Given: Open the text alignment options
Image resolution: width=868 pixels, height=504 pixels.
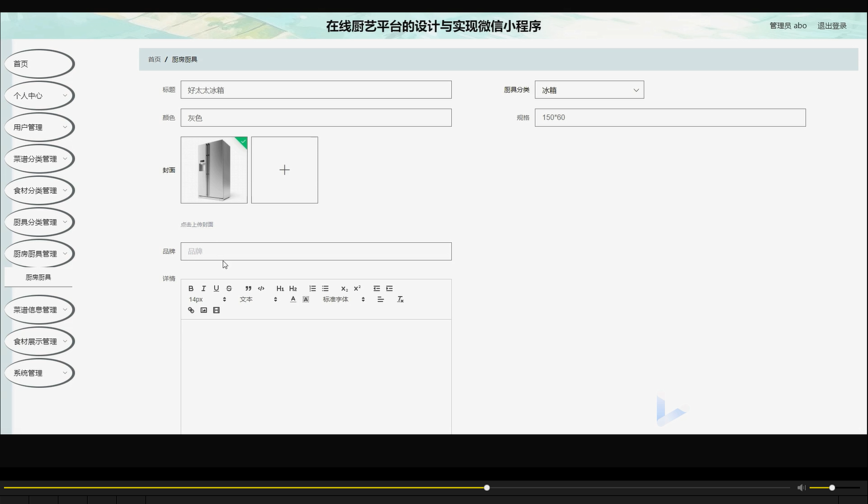Looking at the screenshot, I should 380,300.
